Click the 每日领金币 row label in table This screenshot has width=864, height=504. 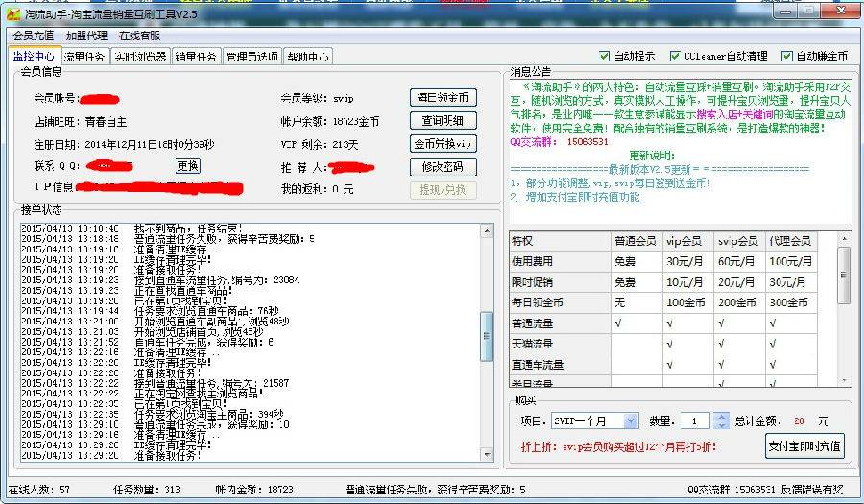(560, 302)
